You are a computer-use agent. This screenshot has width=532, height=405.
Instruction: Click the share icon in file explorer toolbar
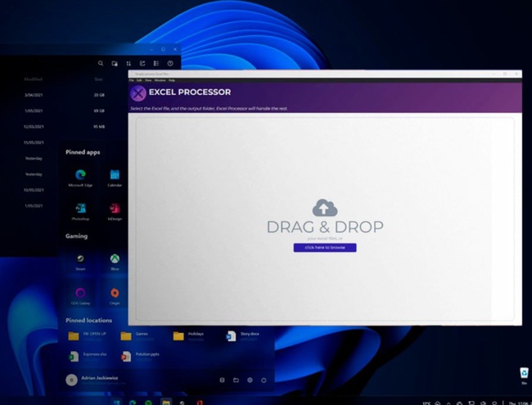(x=142, y=64)
